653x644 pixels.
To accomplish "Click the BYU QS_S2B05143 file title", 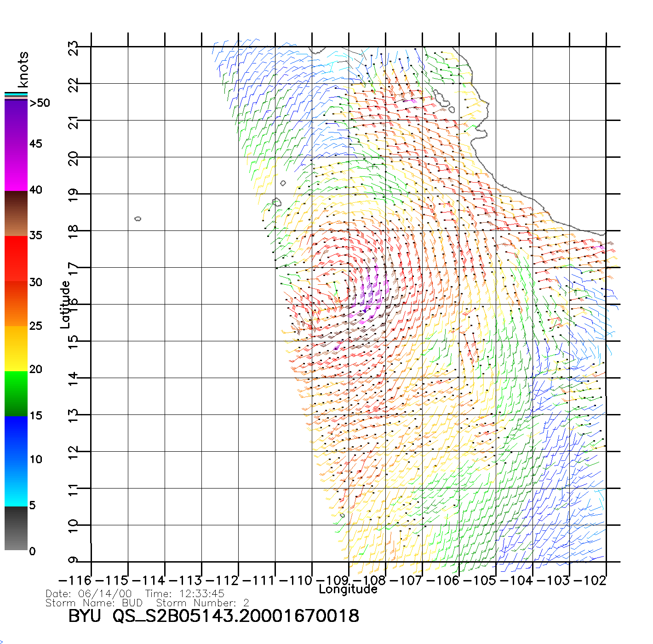I will pyautogui.click(x=213, y=616).
